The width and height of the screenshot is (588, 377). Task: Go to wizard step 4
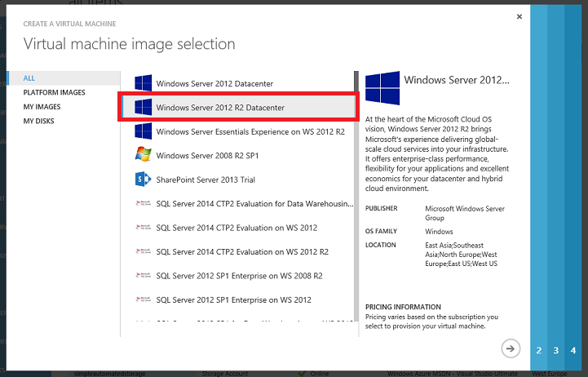coord(574,350)
